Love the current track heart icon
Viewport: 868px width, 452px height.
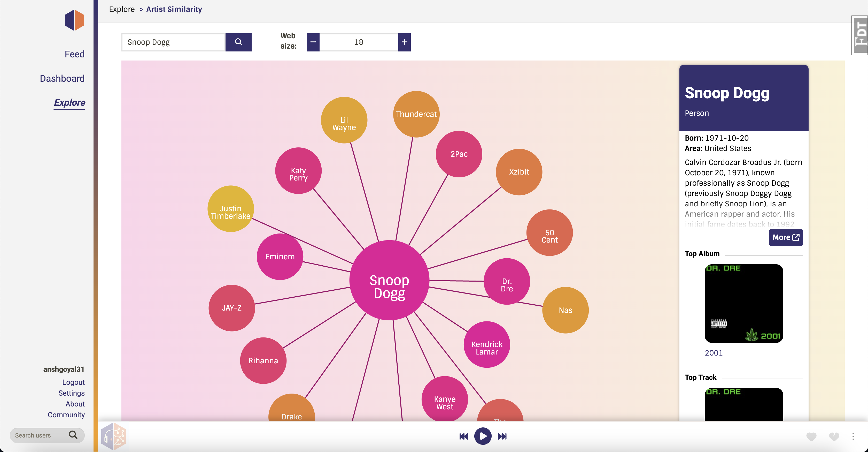coord(811,436)
